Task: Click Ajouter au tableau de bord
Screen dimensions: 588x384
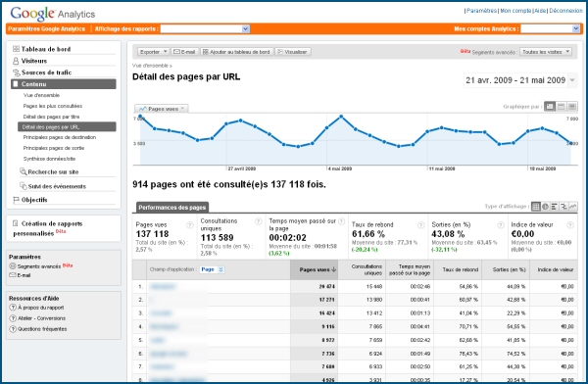Action: [236, 52]
